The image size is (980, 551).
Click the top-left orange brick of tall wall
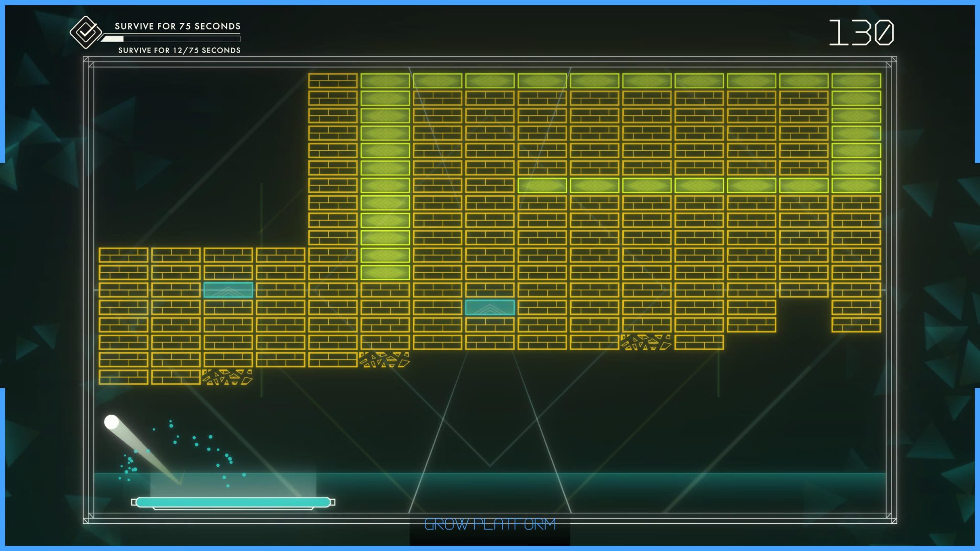point(333,81)
